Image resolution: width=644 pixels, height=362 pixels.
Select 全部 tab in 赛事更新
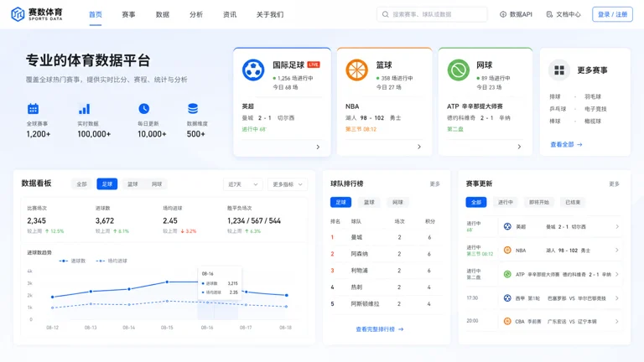point(476,202)
